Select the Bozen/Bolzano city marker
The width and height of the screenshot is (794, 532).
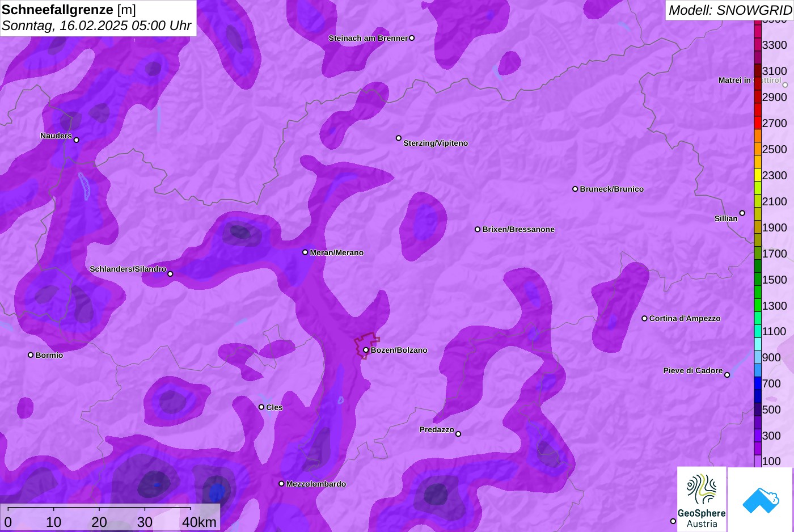pyautogui.click(x=366, y=350)
